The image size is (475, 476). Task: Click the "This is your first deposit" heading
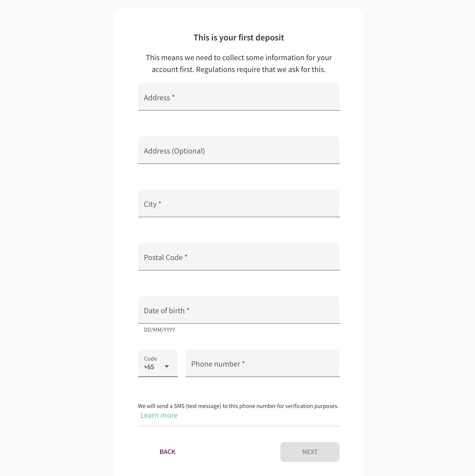click(x=239, y=38)
